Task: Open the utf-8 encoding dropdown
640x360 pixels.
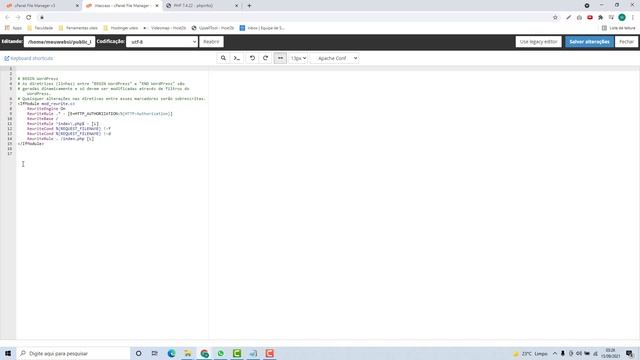Action: click(x=162, y=42)
